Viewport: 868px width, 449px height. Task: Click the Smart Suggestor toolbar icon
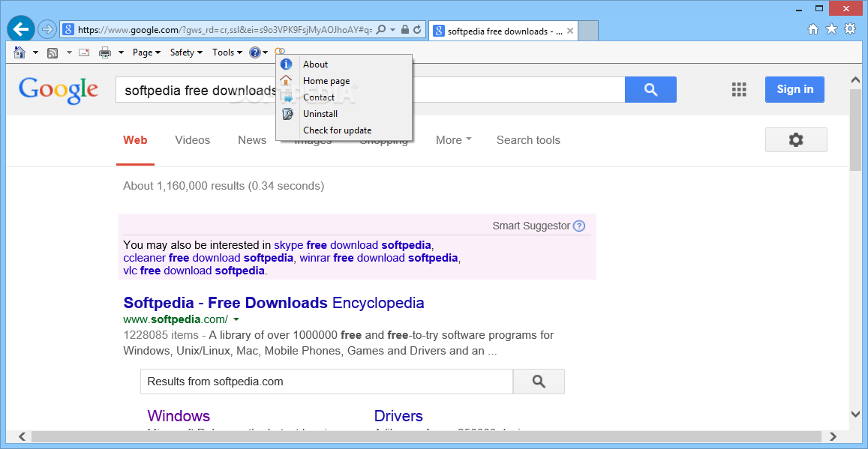click(280, 52)
